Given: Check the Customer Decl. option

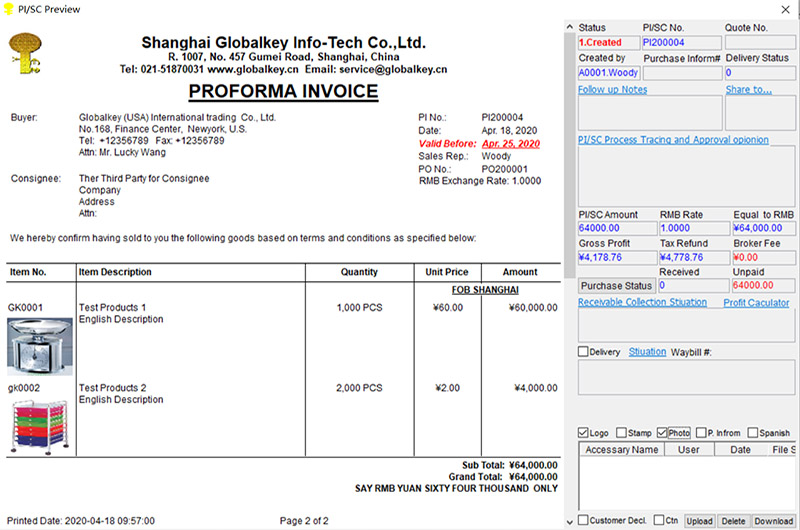Looking at the screenshot, I should click(584, 521).
